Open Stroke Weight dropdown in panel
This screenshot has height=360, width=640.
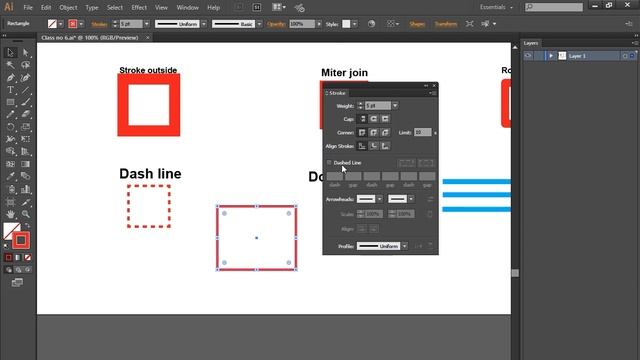(395, 106)
